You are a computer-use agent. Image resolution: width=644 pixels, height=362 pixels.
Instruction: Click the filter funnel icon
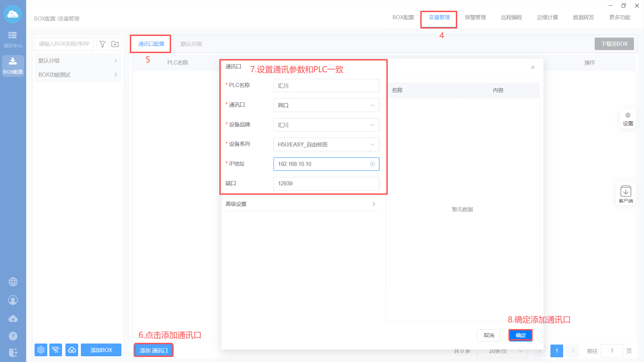(x=103, y=44)
